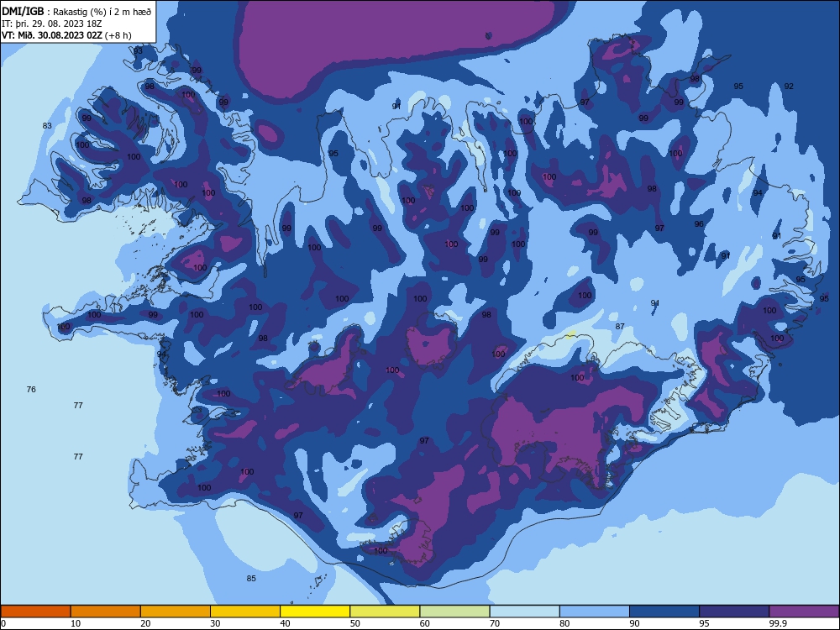Click the orange 10–20 legend swatch
Viewport: 840px width, 630px height.
coord(106,612)
